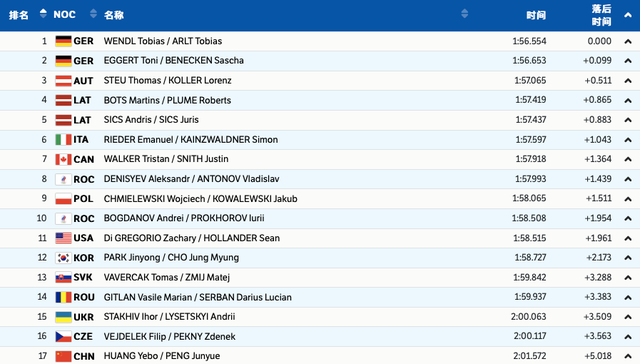
Task: Click the 落后时间 column header
Action: coord(601,15)
